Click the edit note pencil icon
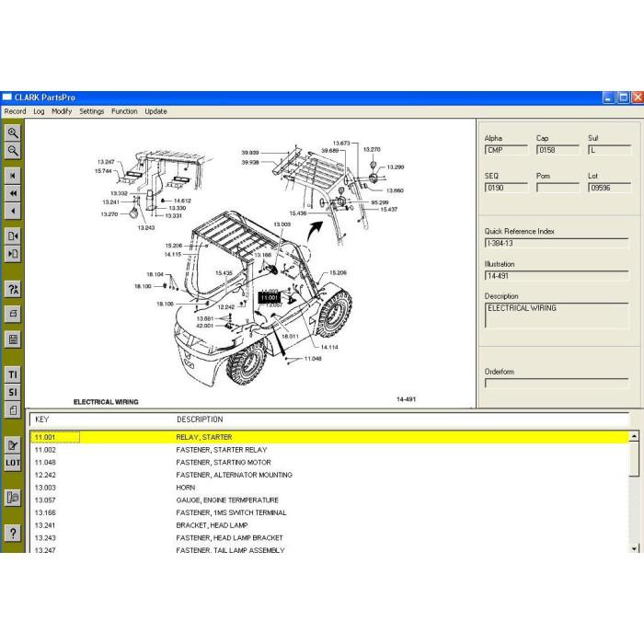 (13, 445)
